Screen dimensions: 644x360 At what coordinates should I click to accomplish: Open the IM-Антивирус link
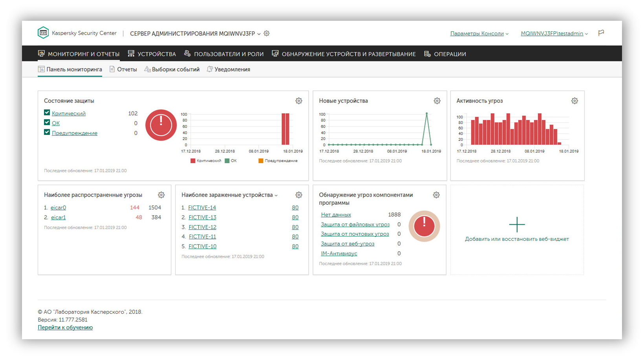(339, 253)
